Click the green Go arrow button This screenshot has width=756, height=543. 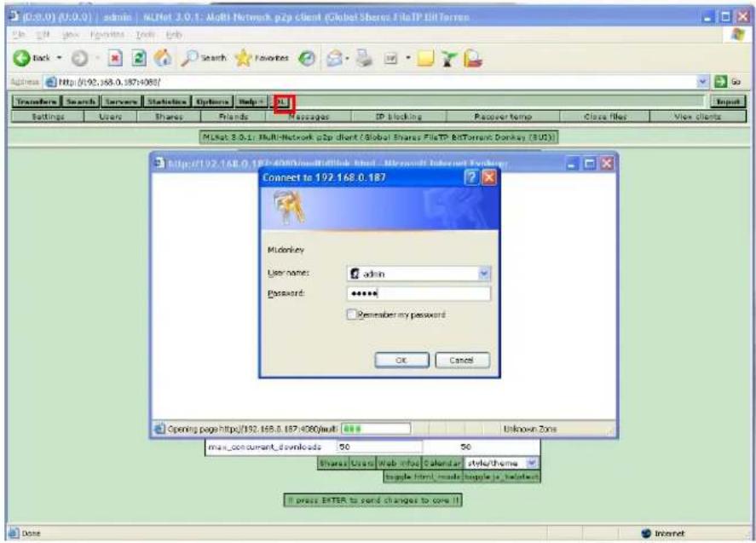point(720,82)
